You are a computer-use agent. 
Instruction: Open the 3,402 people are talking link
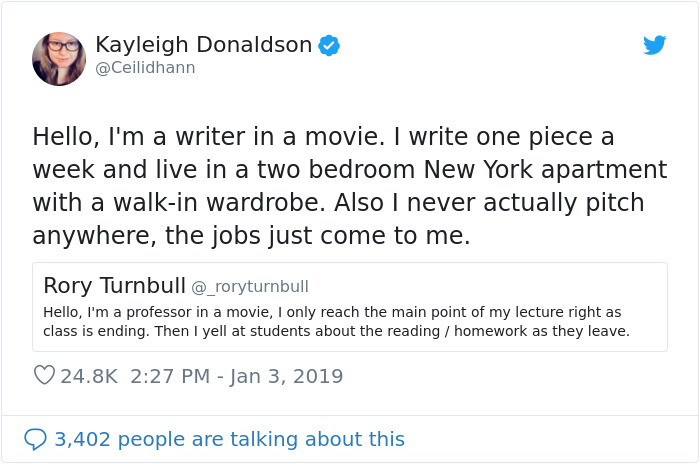pyautogui.click(x=229, y=439)
